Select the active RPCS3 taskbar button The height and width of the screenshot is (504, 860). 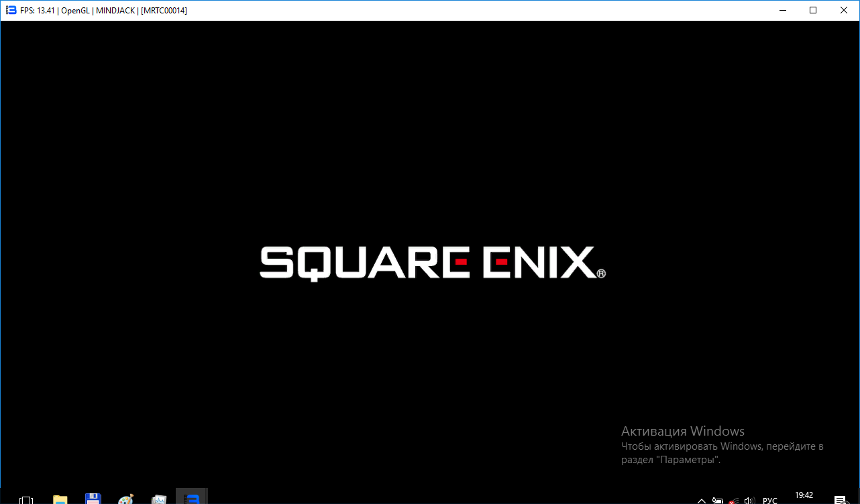192,498
